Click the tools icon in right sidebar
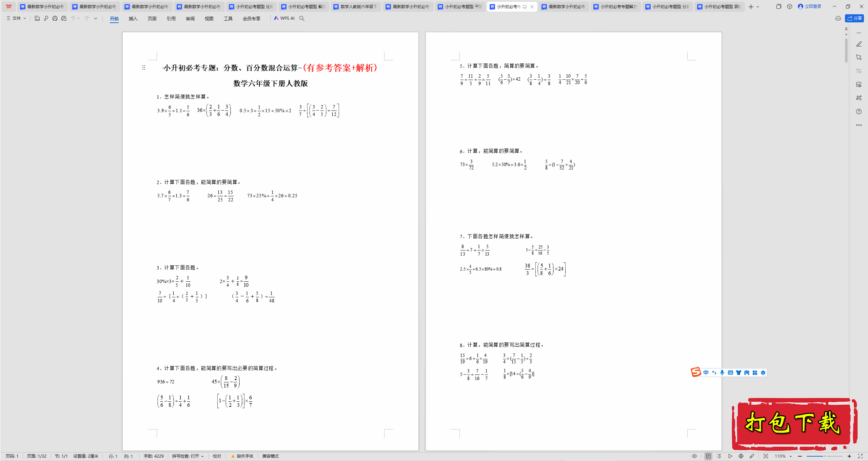The width and height of the screenshot is (868, 461). (859, 98)
